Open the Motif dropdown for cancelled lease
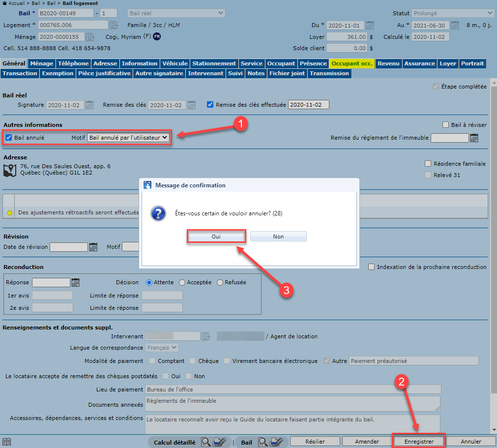This screenshot has height=448, width=497. (128, 138)
